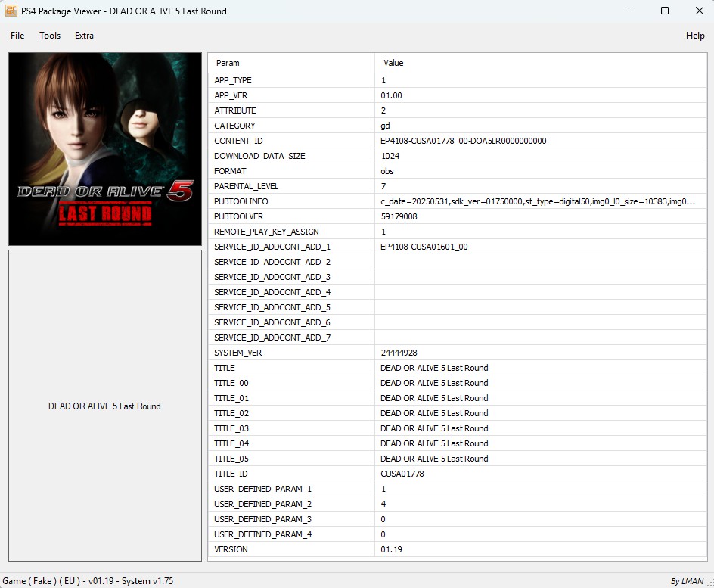Select SERVICE_ID_ADDCONT_ADD_1 value EP4108-CUSA01601_00
Image resolution: width=714 pixels, height=588 pixels.
coord(424,247)
